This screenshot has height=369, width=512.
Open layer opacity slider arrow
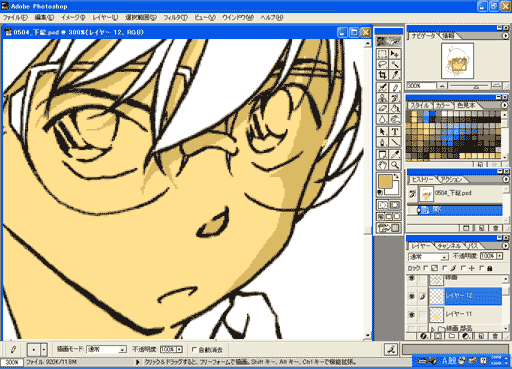coord(500,256)
